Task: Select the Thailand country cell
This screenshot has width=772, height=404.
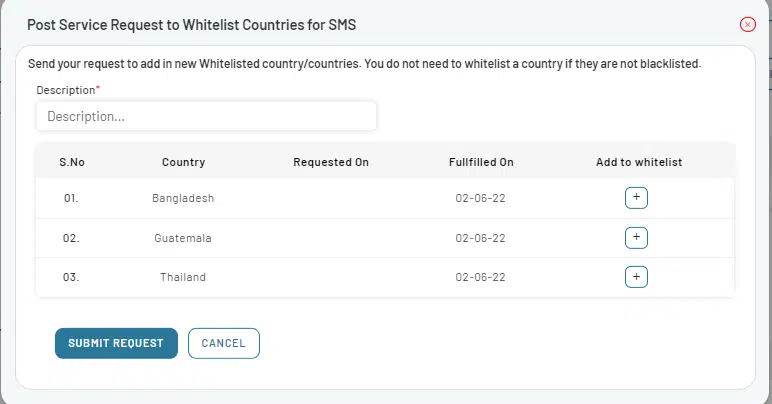Action: tap(183, 277)
